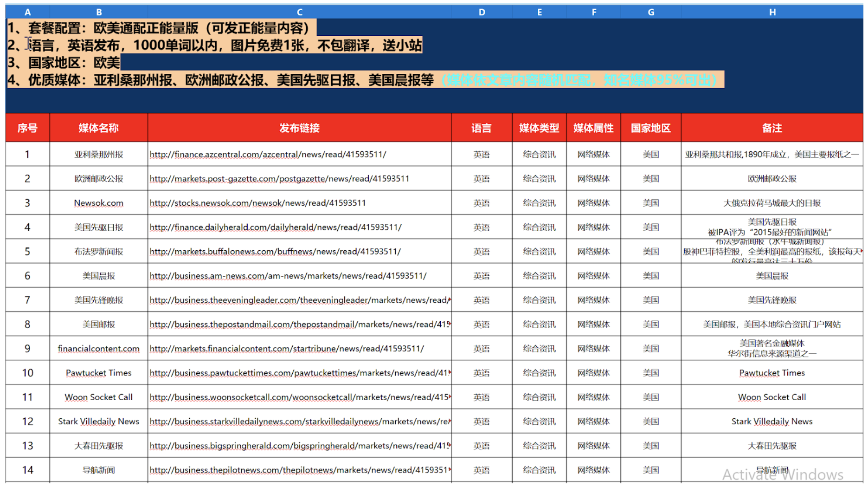
Task: Click the 媒体属性 header cell
Action: [594, 128]
